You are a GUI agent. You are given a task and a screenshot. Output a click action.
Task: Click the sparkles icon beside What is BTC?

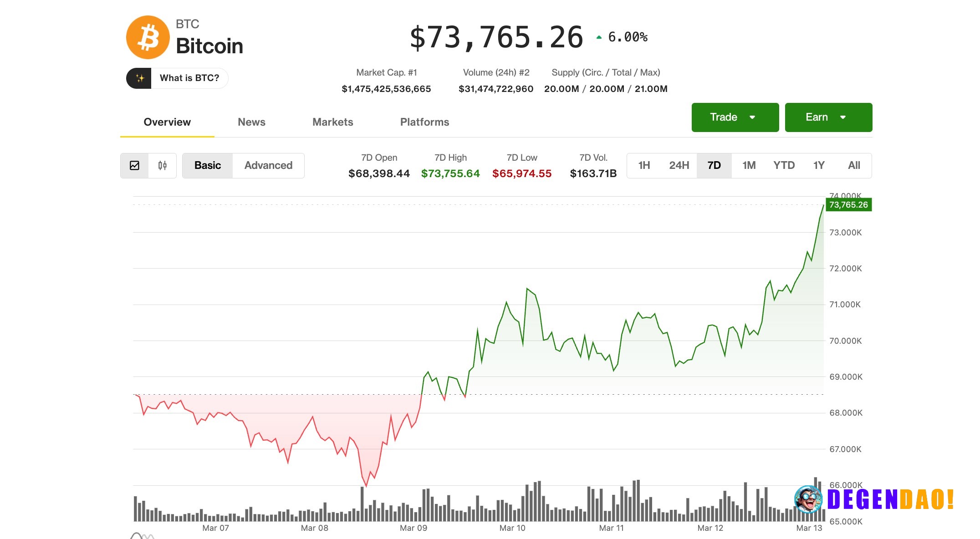coord(140,78)
